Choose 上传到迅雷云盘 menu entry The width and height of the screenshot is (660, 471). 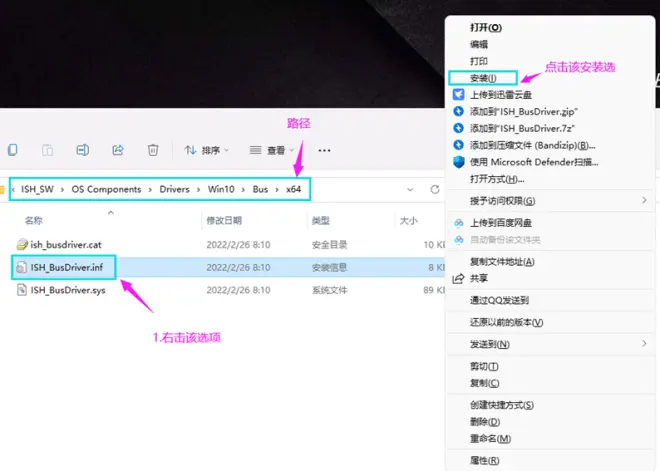click(501, 95)
